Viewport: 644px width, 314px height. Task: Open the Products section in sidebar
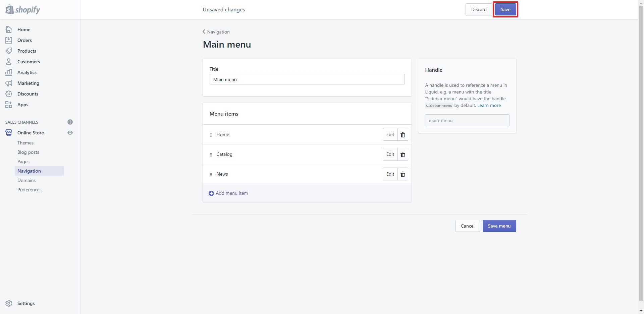coord(26,51)
